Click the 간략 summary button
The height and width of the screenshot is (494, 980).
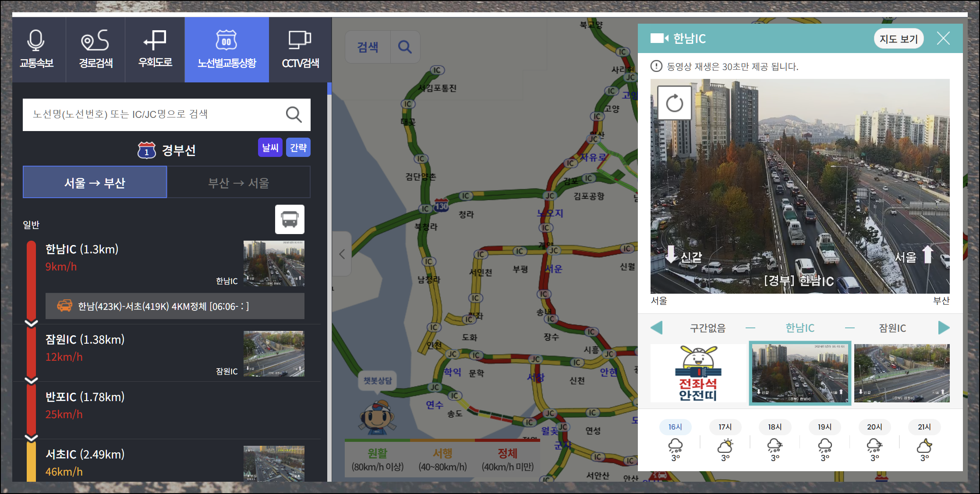click(298, 148)
